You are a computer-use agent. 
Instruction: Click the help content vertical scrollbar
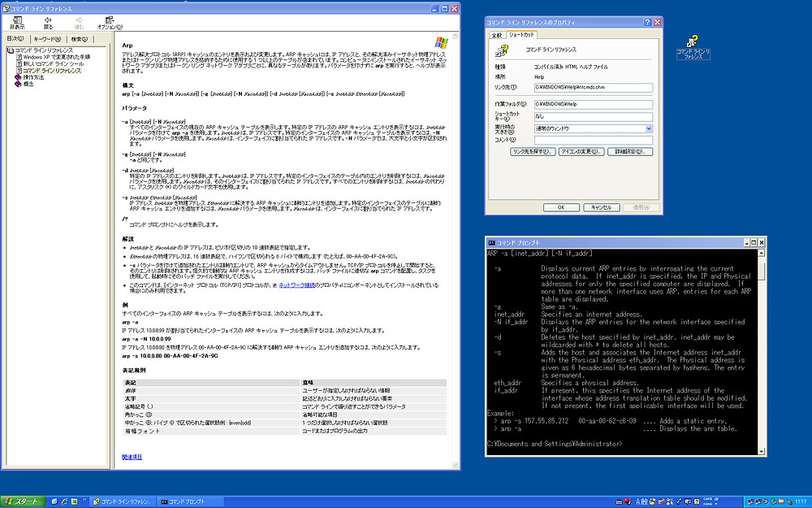click(x=456, y=250)
